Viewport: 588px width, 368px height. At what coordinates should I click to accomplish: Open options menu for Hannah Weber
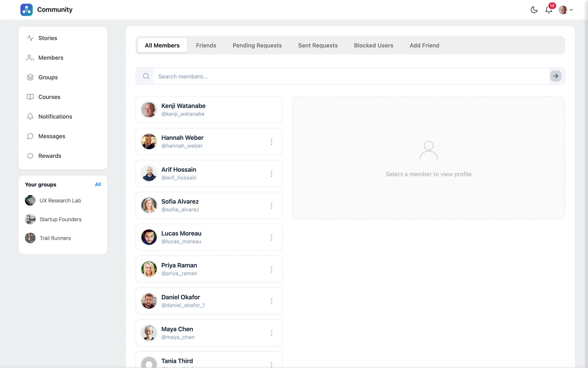tap(272, 142)
